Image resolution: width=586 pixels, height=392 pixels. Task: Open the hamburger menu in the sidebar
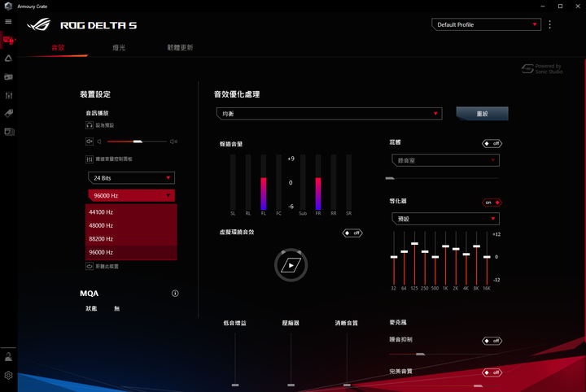pyautogui.click(x=8, y=22)
